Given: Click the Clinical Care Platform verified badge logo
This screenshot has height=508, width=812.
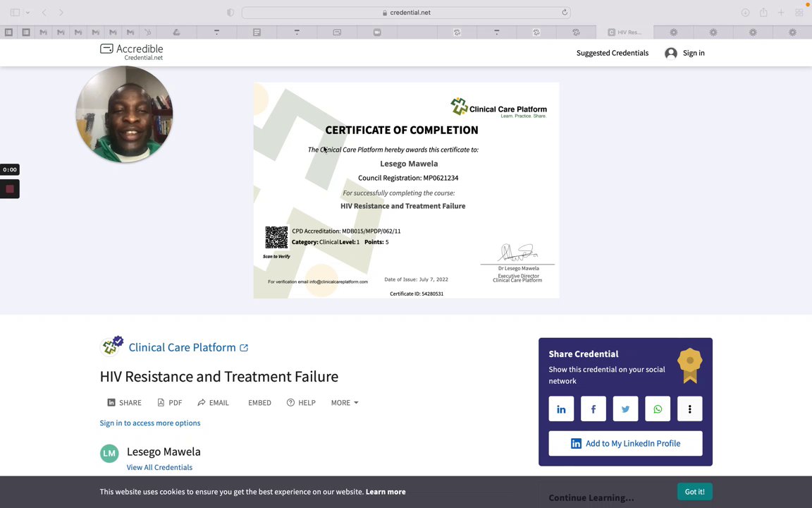Looking at the screenshot, I should (111, 345).
